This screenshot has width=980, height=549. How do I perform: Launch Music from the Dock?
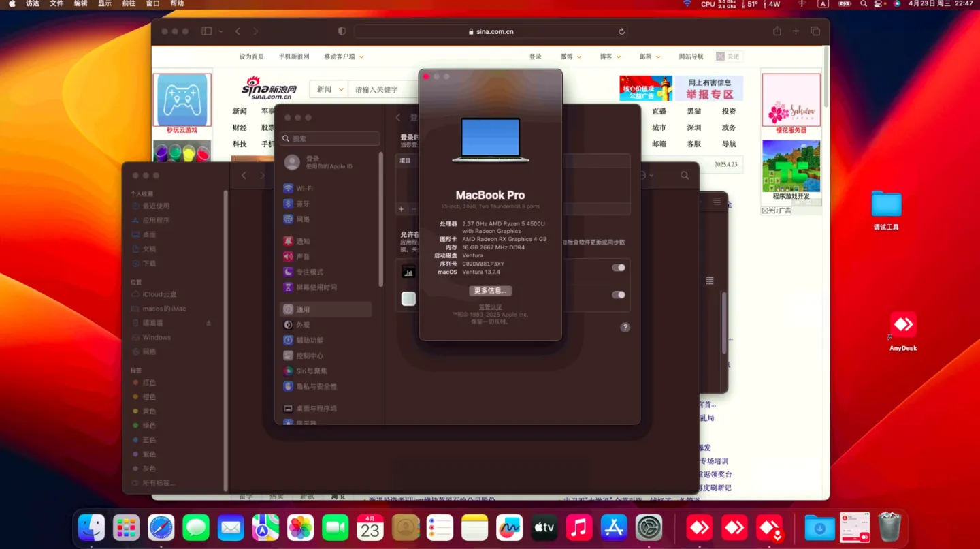click(579, 527)
